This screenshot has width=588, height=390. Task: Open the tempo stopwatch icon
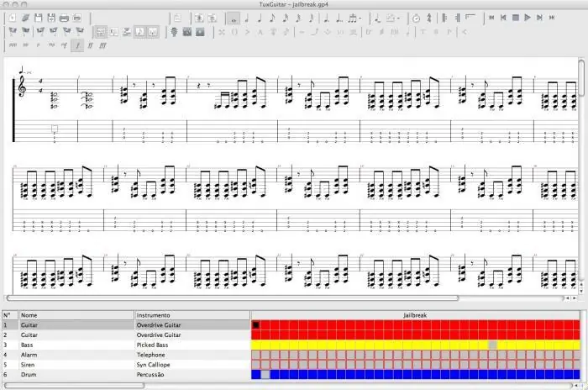(x=416, y=18)
